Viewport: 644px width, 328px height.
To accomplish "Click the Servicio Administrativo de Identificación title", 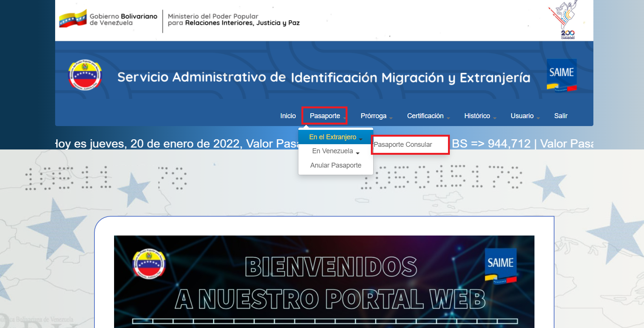I will tap(324, 77).
